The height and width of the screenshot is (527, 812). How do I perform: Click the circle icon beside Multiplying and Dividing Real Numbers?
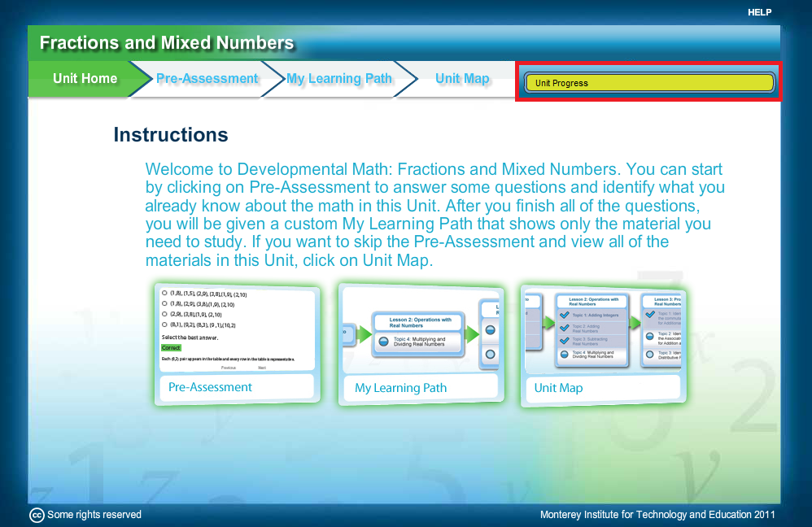click(383, 341)
